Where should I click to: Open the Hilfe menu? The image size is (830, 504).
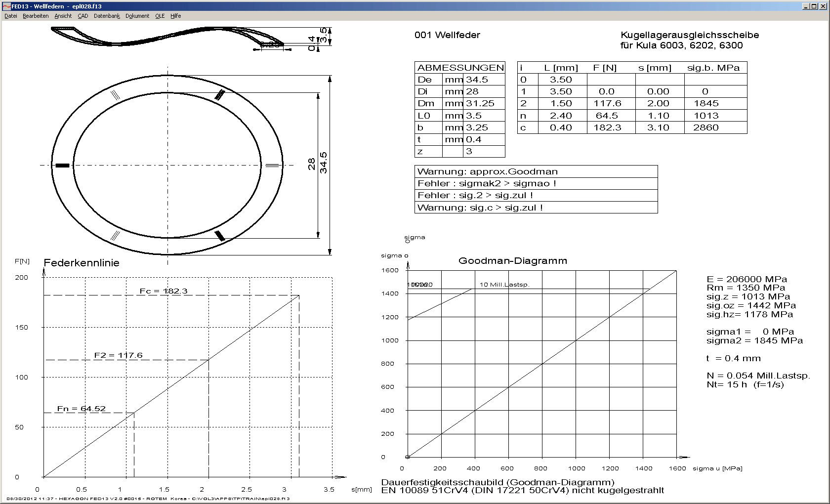tap(175, 16)
